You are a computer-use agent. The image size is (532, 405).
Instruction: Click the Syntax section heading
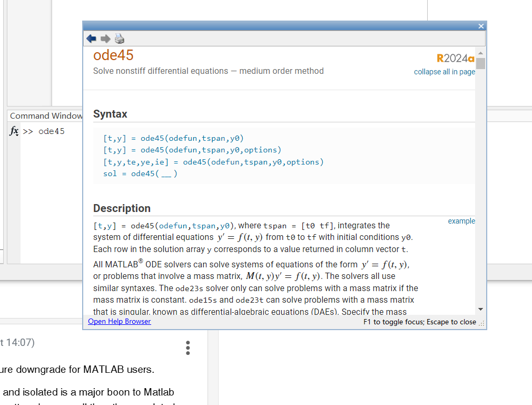coord(110,114)
